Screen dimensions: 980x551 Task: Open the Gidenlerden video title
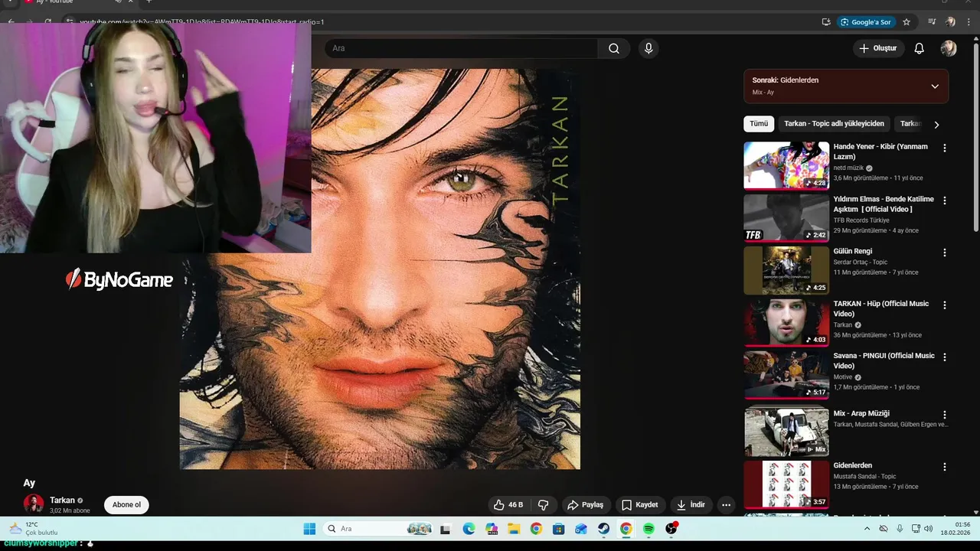pyautogui.click(x=852, y=465)
